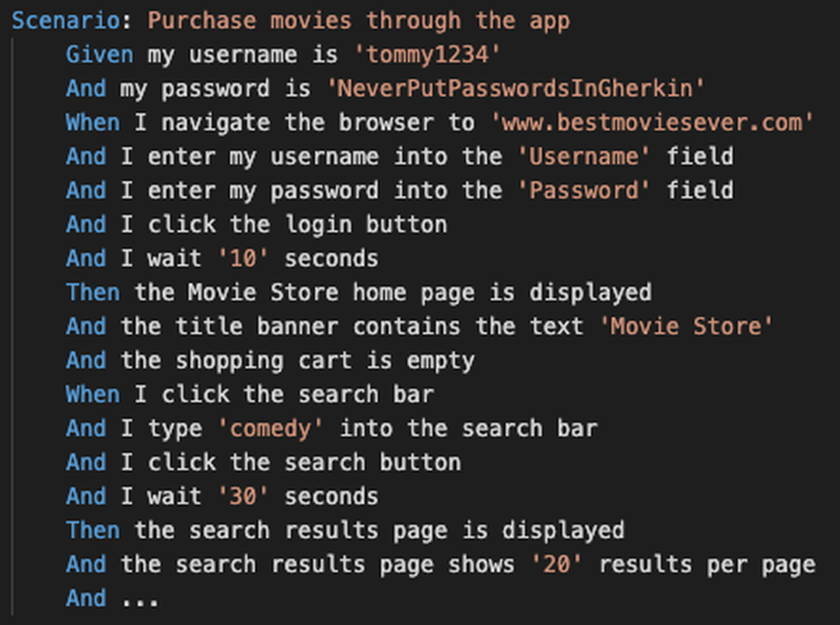This screenshot has width=840, height=625.
Task: Click the 'www.bestmoviesever.com' URL string
Action: pyautogui.click(x=652, y=122)
